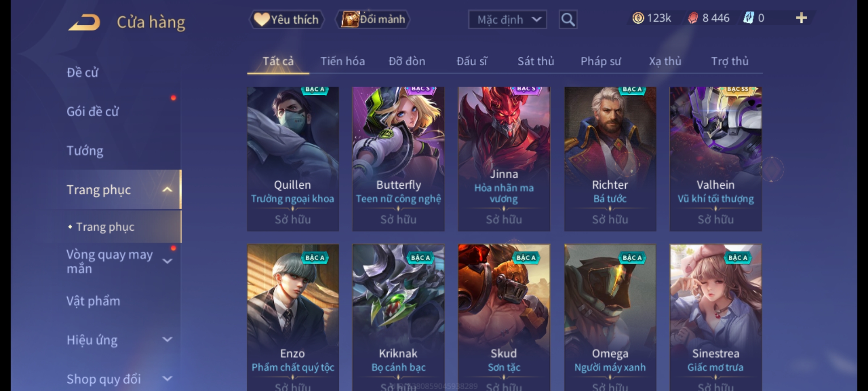Switch to the Sát thủ tab
The width and height of the screenshot is (868, 391).
[536, 61]
